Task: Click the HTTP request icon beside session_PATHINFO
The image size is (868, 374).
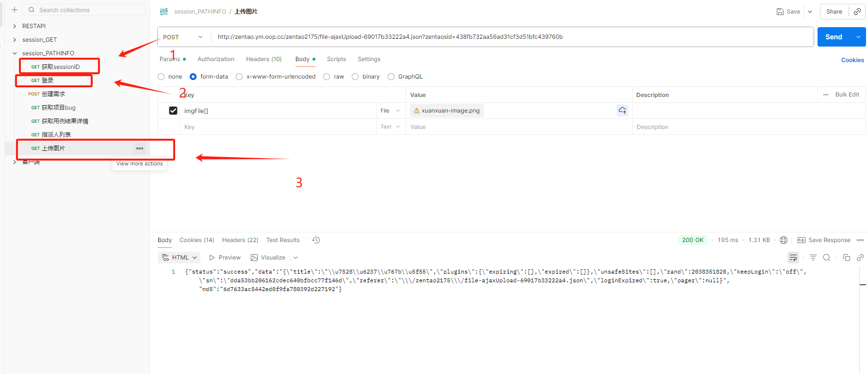Action: (164, 12)
